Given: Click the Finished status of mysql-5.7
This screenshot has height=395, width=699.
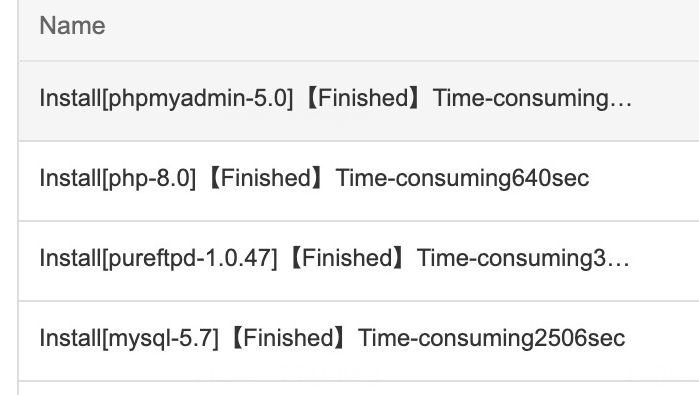Looking at the screenshot, I should pos(288,337).
